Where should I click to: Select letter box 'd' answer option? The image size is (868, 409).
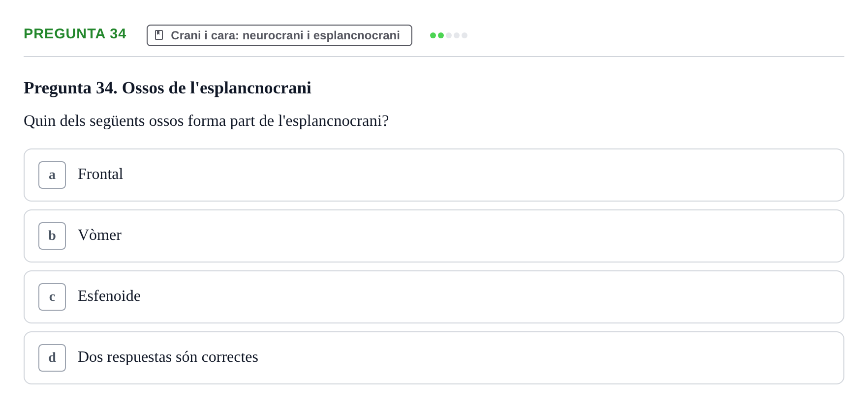click(52, 358)
